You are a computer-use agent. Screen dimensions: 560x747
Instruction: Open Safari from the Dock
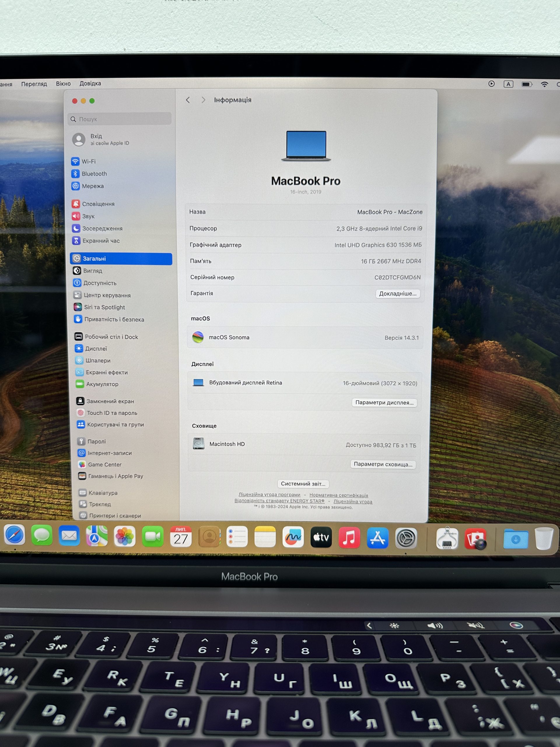pyautogui.click(x=14, y=535)
